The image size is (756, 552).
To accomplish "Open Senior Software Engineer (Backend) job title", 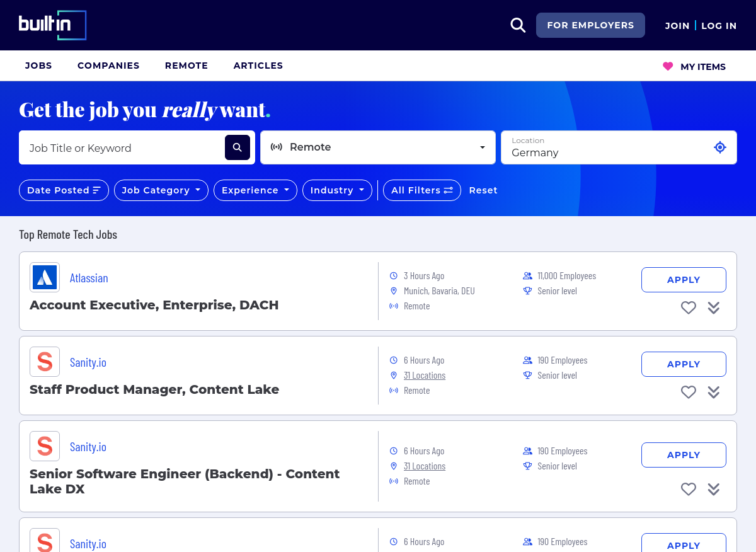I will coord(185,481).
